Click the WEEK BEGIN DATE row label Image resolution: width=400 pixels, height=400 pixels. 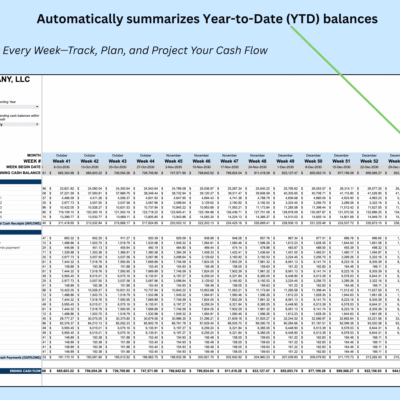coord(23,167)
